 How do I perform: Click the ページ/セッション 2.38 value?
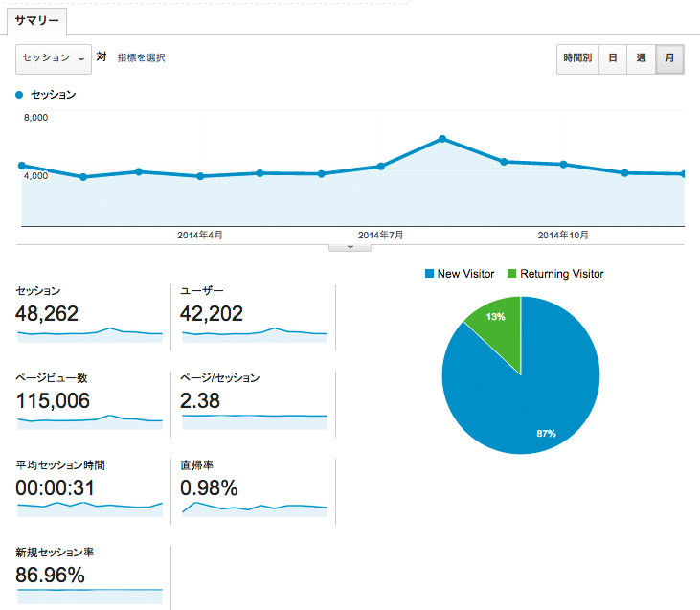pos(200,400)
